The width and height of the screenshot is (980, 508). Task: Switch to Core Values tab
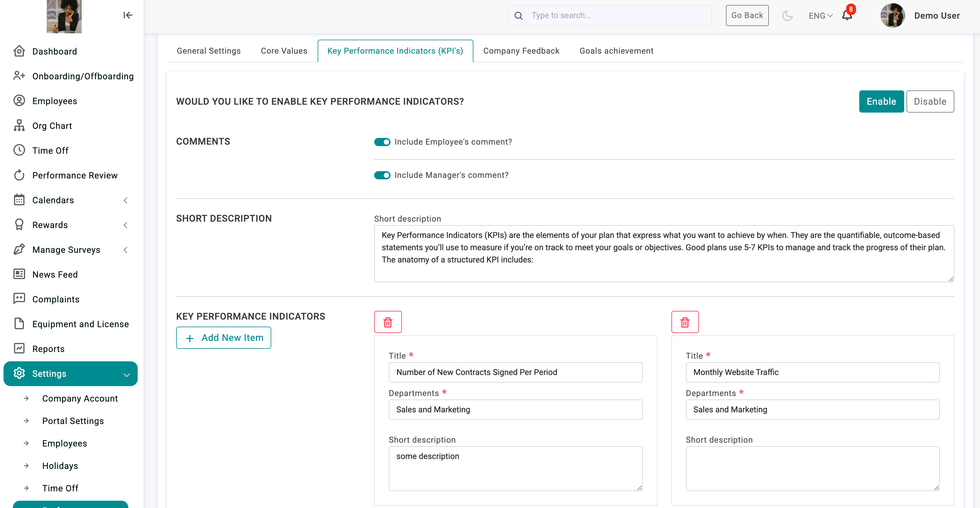(284, 51)
